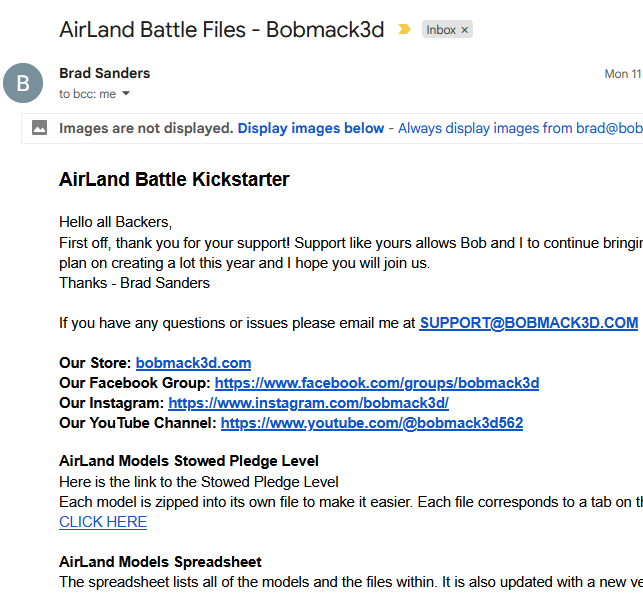Click the 'to bcc: me' recipient text
643x593 pixels.
click(87, 94)
